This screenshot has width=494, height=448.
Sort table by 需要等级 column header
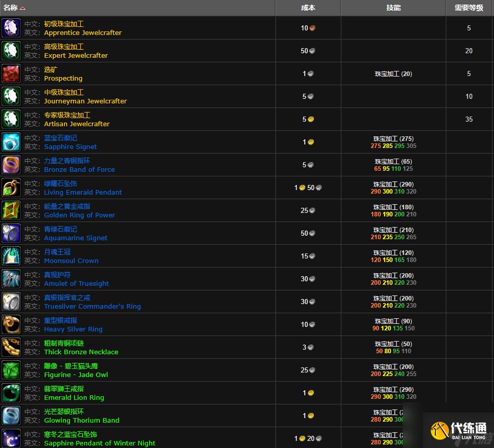point(469,8)
